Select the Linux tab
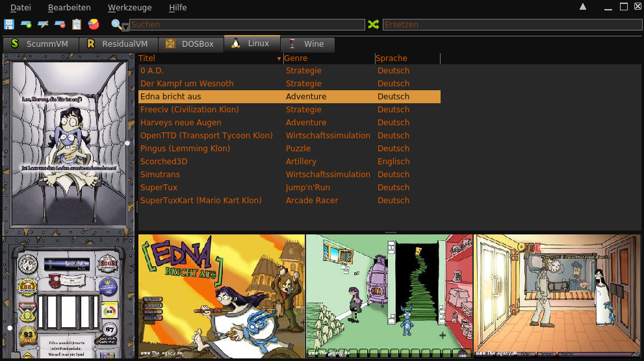This screenshot has height=361, width=644. (251, 44)
